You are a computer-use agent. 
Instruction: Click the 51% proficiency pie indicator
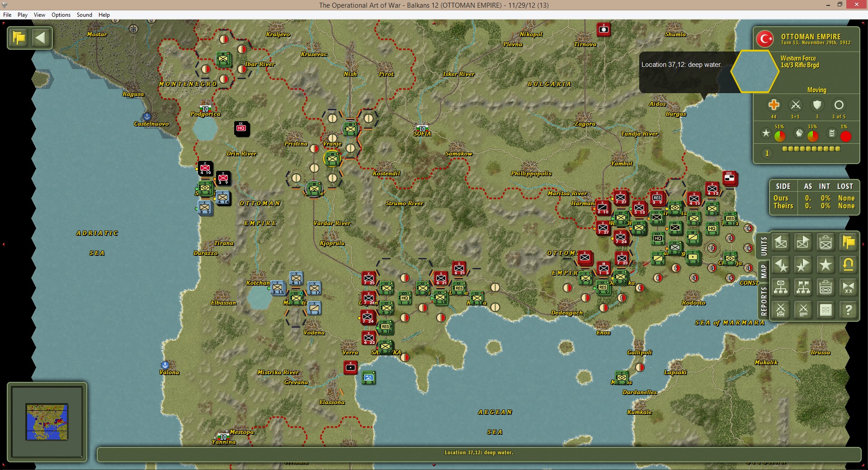coord(780,136)
